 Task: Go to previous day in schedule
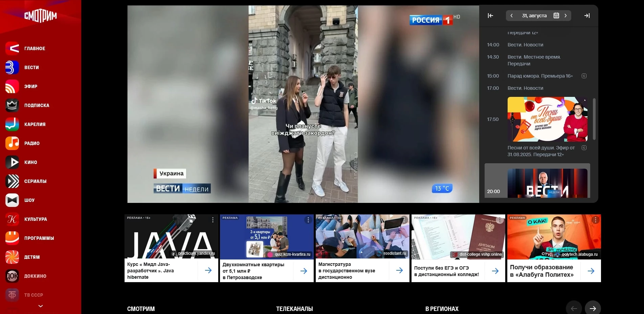click(x=512, y=16)
